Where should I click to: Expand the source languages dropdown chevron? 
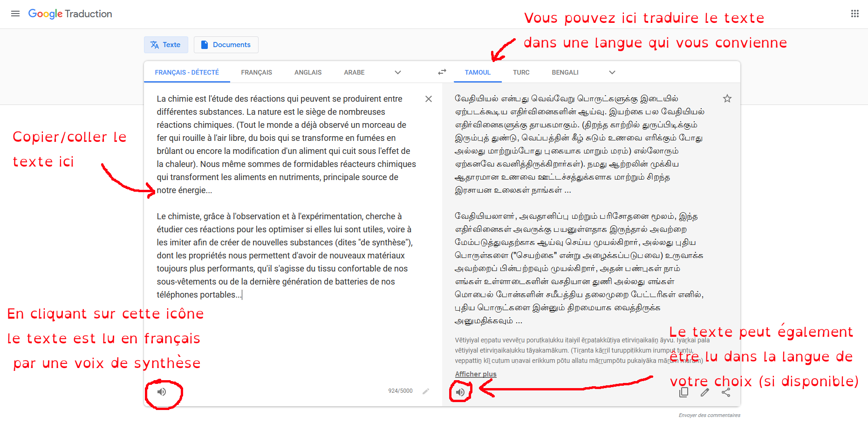pyautogui.click(x=398, y=72)
